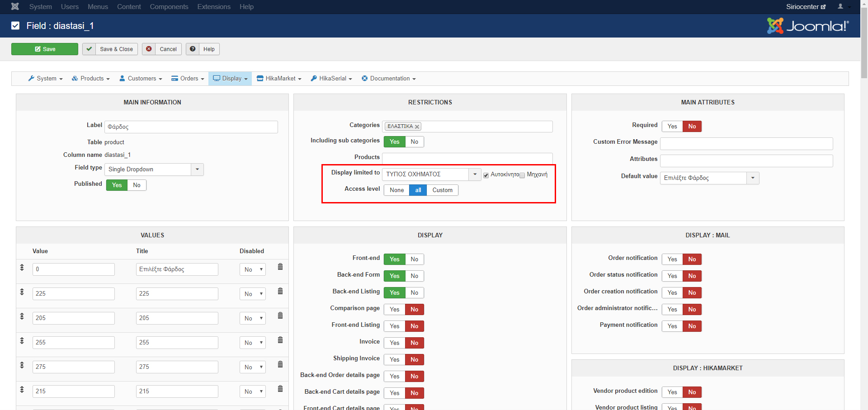Enable Payment notification with Yes
The width and height of the screenshot is (868, 410).
tap(672, 326)
